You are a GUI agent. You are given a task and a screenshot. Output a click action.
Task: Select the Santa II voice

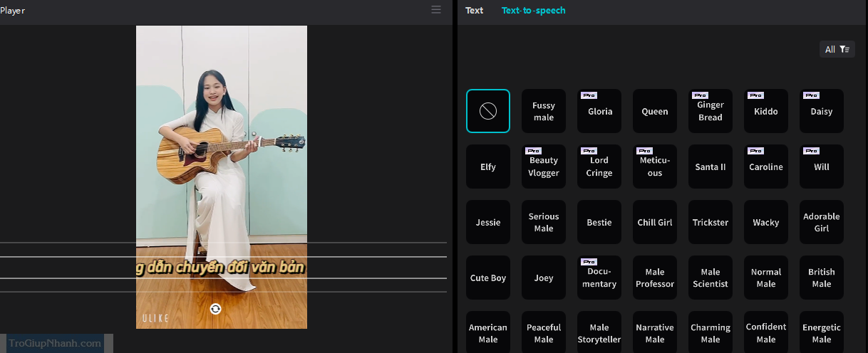tap(711, 167)
